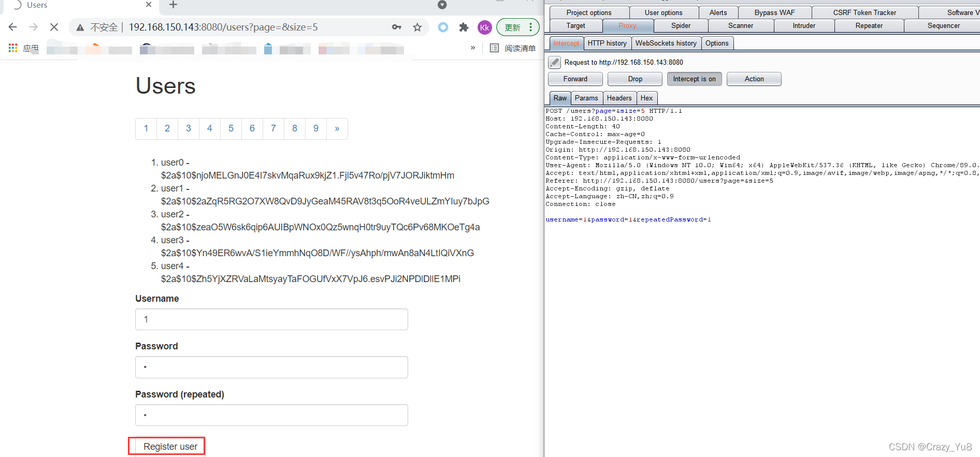Viewport: 980px width, 457px height.
Task: Open the Action menu button
Action: (x=754, y=79)
